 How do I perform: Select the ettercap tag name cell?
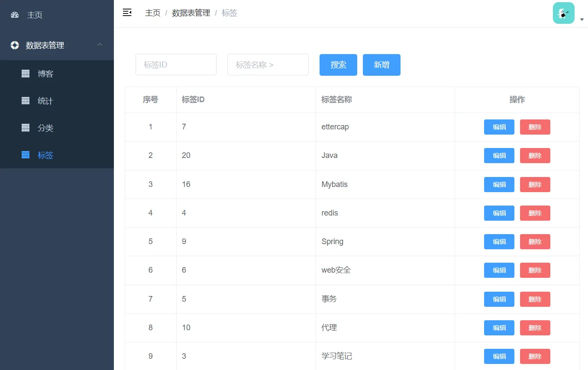[x=385, y=127]
